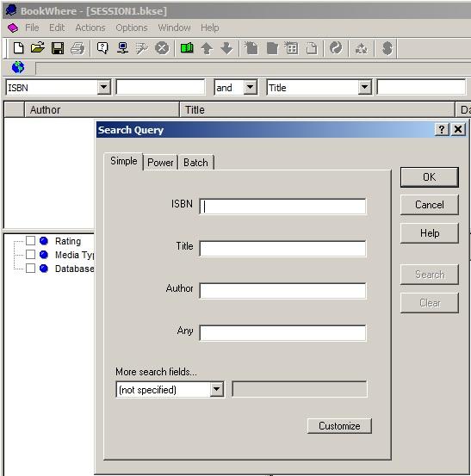Click the magic wand toolbar icon
Screen dimensions: 471x476
pyautogui.click(x=142, y=48)
